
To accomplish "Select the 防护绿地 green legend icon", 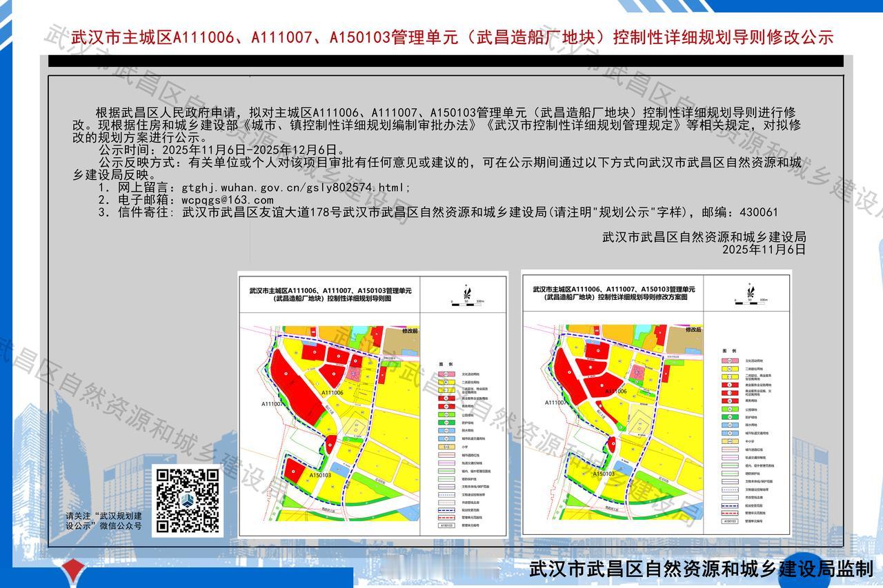I will click(x=446, y=422).
